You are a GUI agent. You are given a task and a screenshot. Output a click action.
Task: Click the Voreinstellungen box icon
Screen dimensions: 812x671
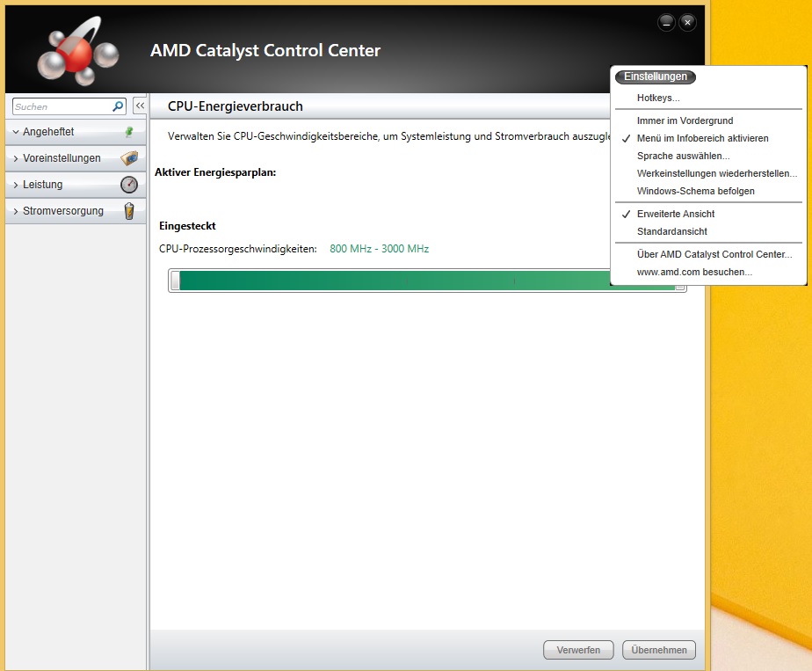click(129, 158)
